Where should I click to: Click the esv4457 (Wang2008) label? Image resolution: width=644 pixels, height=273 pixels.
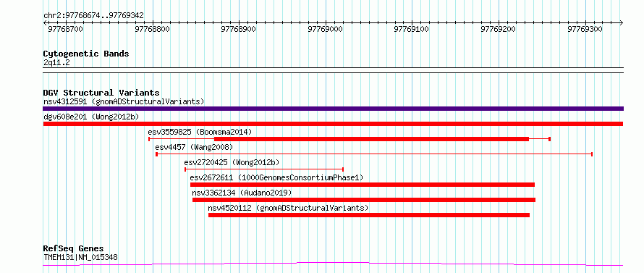[x=194, y=147]
